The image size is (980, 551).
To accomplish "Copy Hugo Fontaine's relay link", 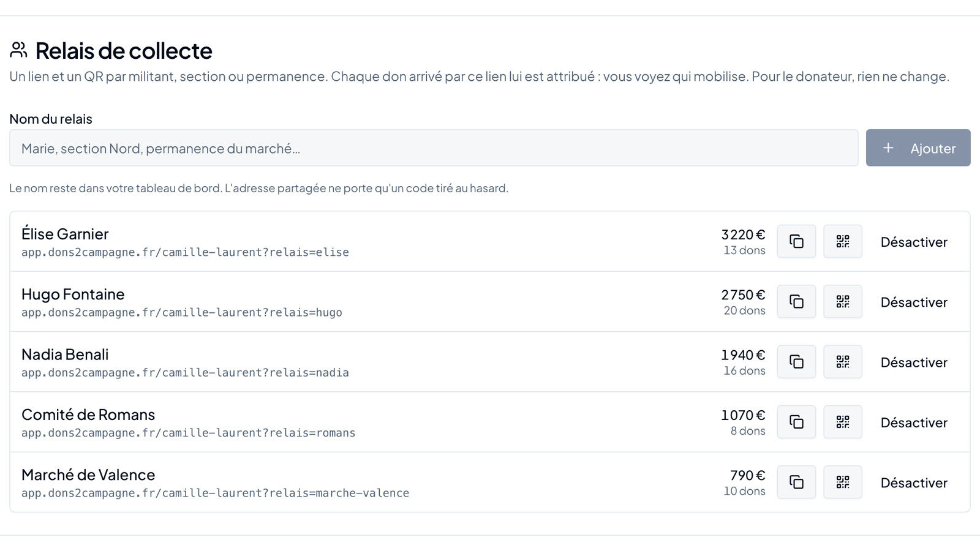I will pyautogui.click(x=796, y=301).
